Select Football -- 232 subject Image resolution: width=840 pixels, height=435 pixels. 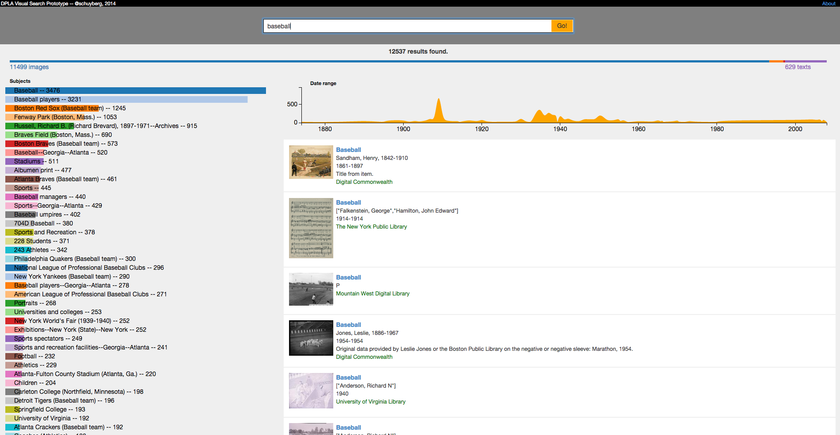coord(31,356)
